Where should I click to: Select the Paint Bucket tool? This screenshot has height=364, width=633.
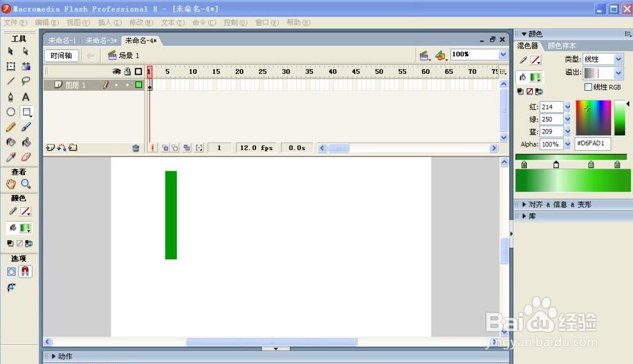[26, 142]
